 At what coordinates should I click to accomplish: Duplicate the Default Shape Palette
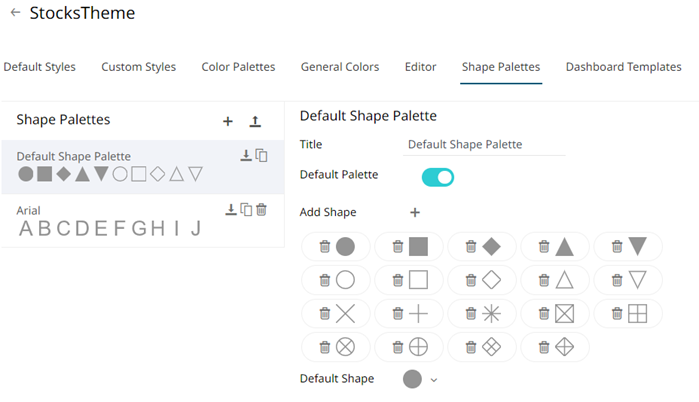pyautogui.click(x=261, y=155)
